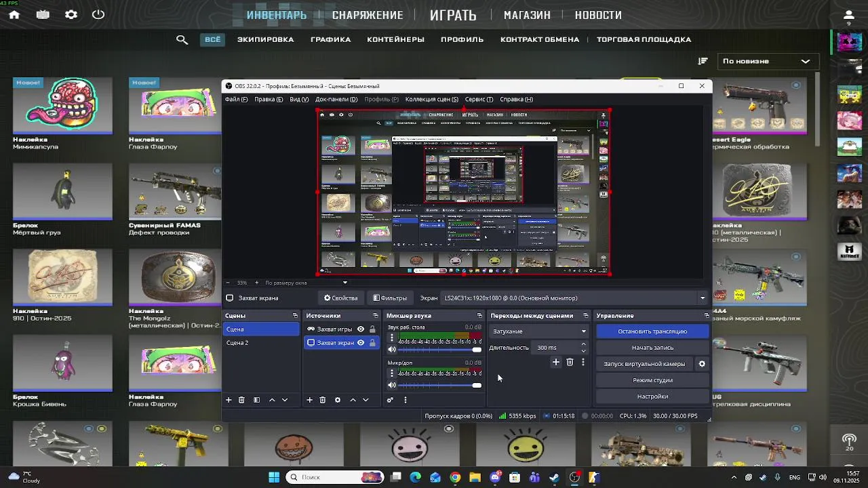The width and height of the screenshot is (868, 488).
Task: Move the selected scene down
Action: click(285, 400)
